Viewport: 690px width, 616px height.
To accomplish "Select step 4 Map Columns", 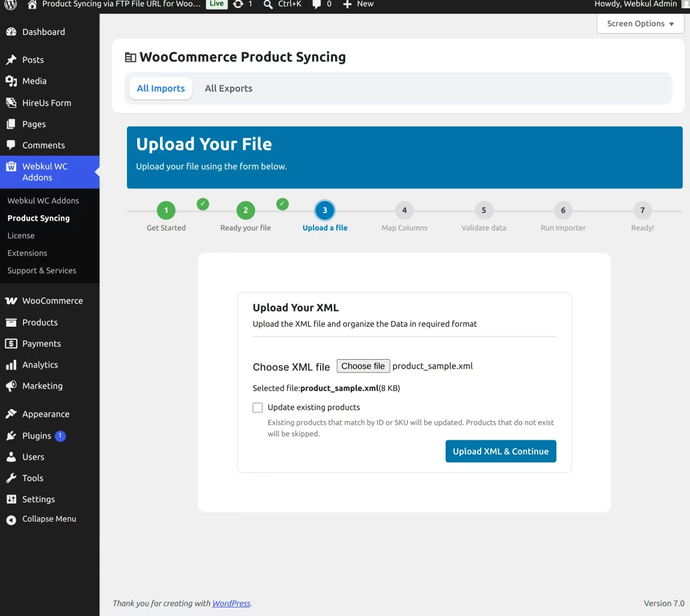I will [404, 211].
